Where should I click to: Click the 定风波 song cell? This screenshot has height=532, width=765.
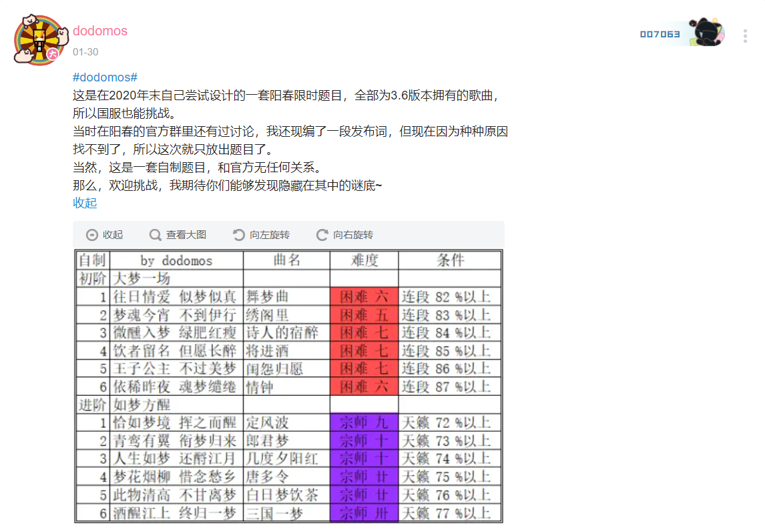[x=286, y=423]
